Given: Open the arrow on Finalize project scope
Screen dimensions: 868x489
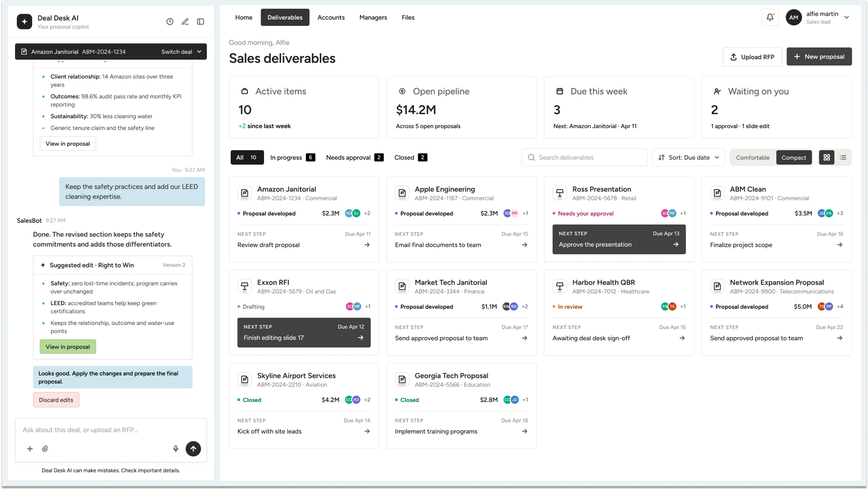Looking at the screenshot, I should coord(839,245).
